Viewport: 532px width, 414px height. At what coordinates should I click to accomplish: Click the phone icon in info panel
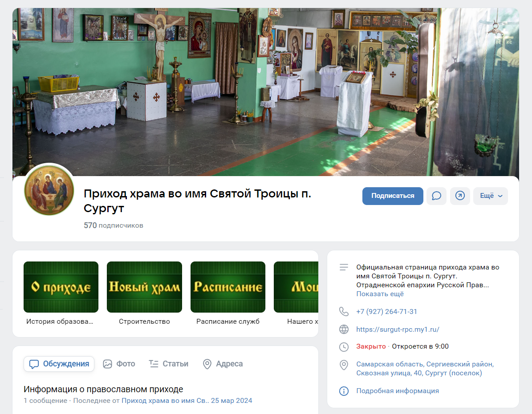(x=344, y=312)
